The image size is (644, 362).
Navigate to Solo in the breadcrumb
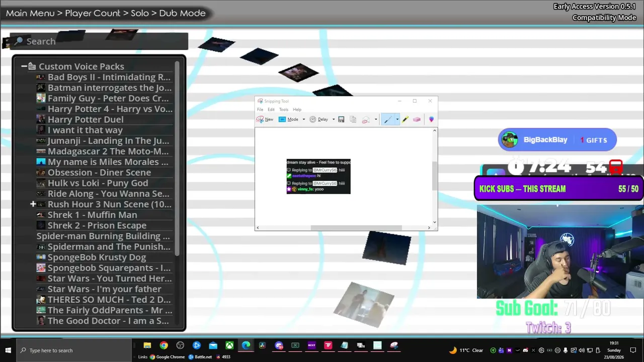click(x=140, y=13)
